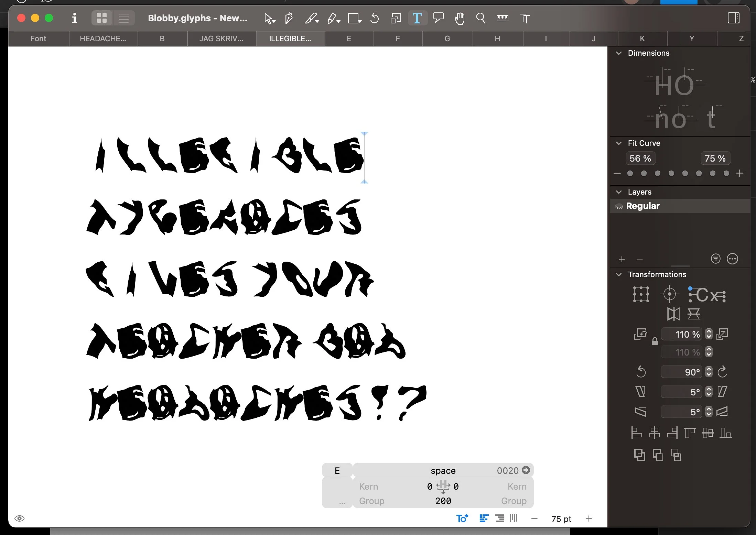756x535 pixels.
Task: Select the Zoom magnifier tool
Action: (x=481, y=18)
